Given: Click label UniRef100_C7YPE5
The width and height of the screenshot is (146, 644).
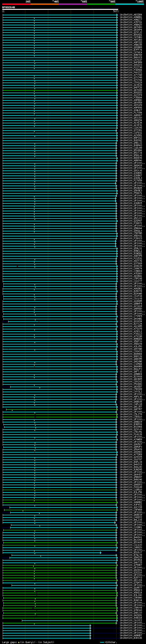Looking at the screenshot, I should point(131,316).
